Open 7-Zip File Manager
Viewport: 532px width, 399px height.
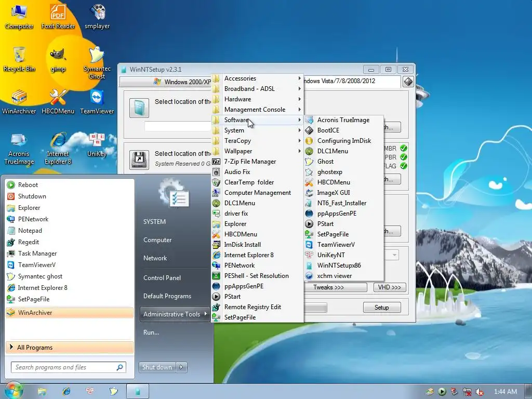pyautogui.click(x=257, y=162)
